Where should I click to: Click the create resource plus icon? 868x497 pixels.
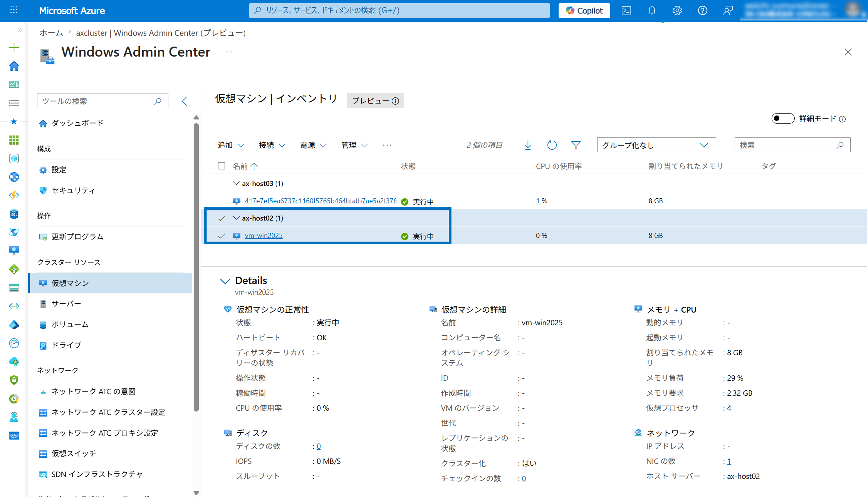(14, 47)
